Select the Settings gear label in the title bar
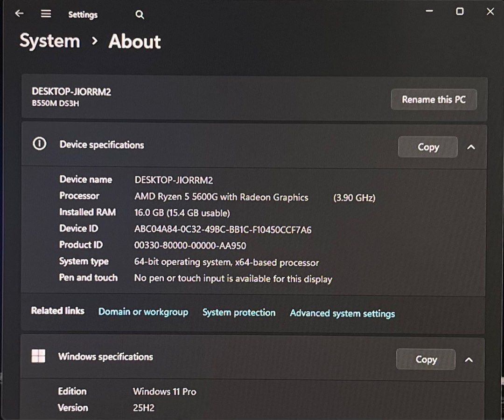Viewport: 504px width, 420px height. 83,14
